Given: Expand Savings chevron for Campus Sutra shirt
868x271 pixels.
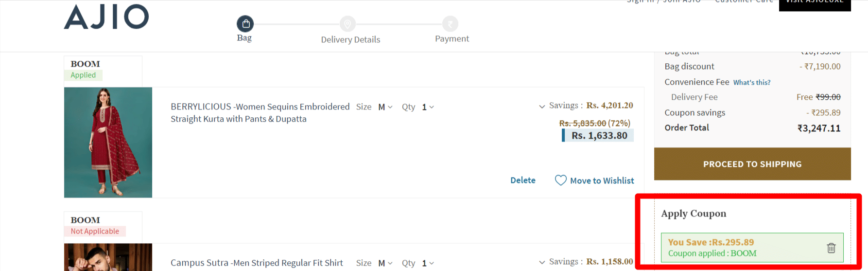Looking at the screenshot, I should tap(542, 263).
